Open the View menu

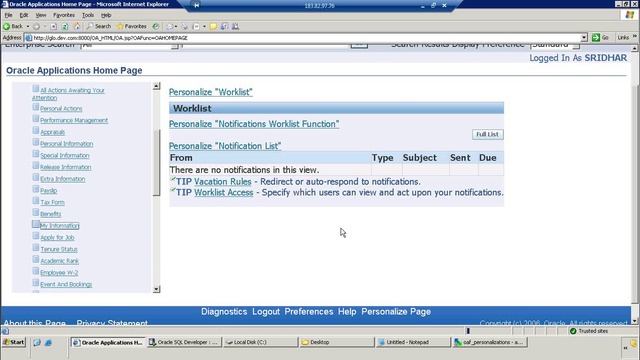[x=41, y=15]
